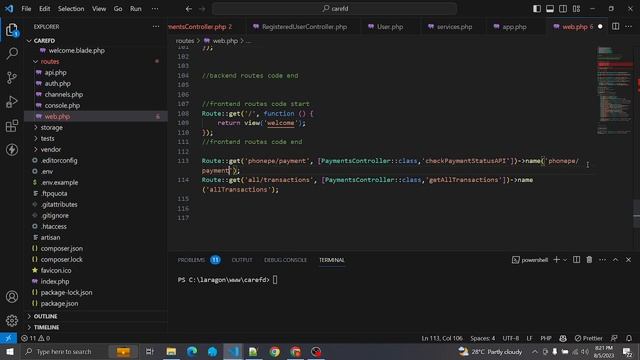Open the Extensions view
Viewport: 640px width, 360px height.
point(12,126)
